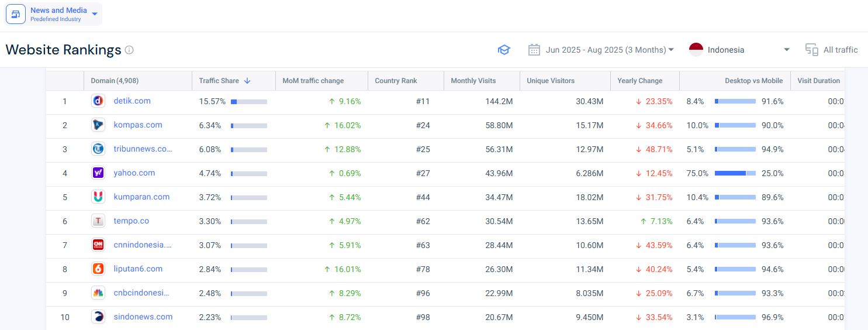Click the Visit Duration column header
Screen dimensions: 868x330
818,81
